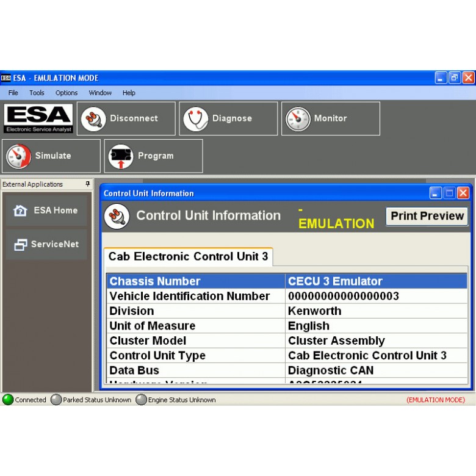Image resolution: width=476 pixels, height=476 pixels.
Task: Click the Diagnose button label
Action: tap(233, 118)
